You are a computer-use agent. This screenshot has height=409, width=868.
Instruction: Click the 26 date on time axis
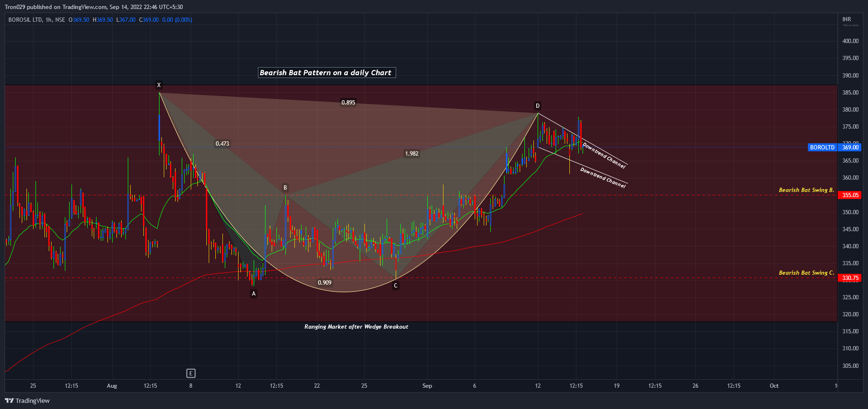[x=695, y=386]
